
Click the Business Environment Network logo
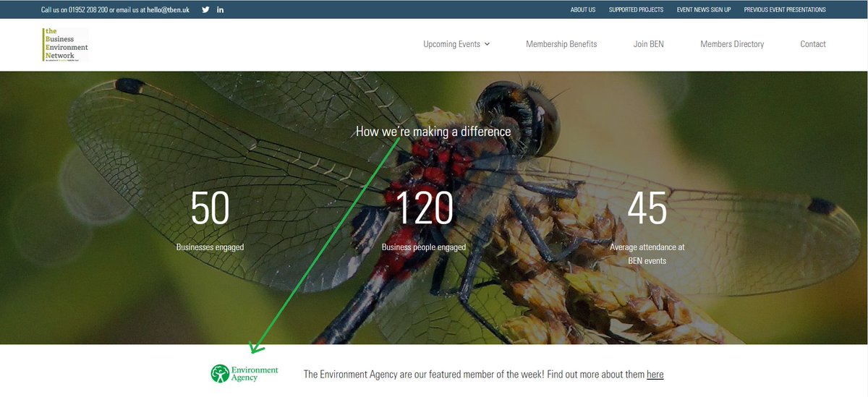pyautogui.click(x=65, y=45)
